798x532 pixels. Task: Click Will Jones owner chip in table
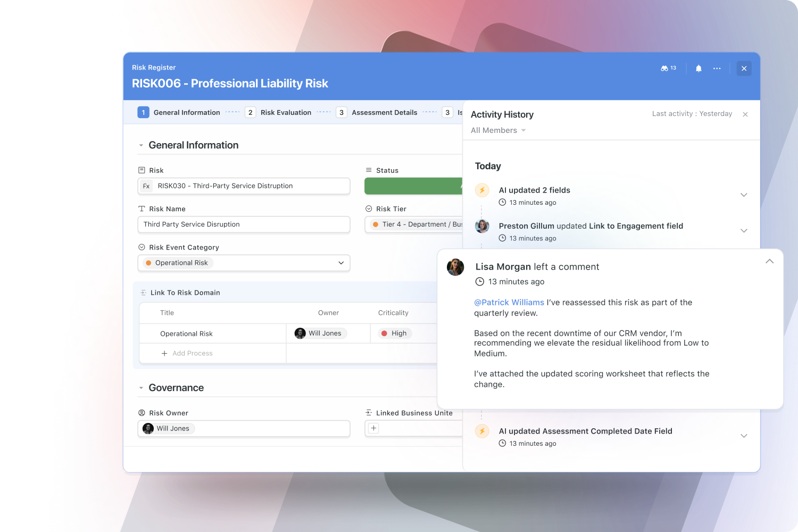320,333
